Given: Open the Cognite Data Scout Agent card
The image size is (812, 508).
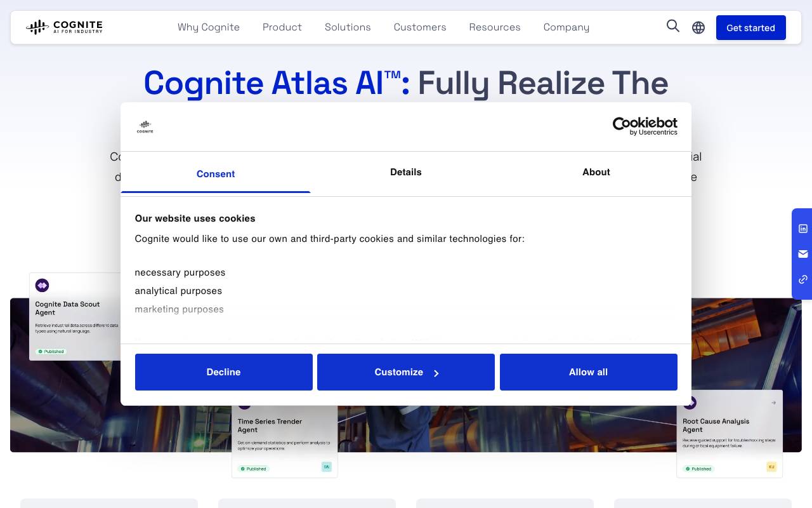Looking at the screenshot, I should coord(75,316).
